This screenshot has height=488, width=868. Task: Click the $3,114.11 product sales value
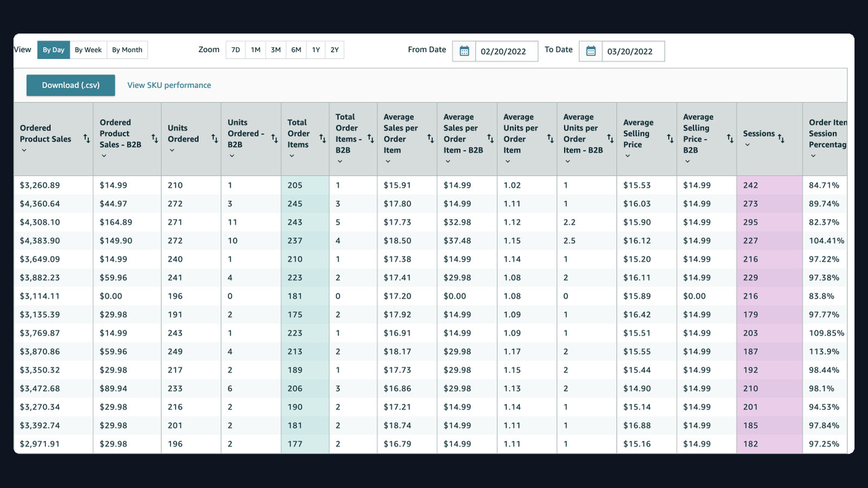40,296
